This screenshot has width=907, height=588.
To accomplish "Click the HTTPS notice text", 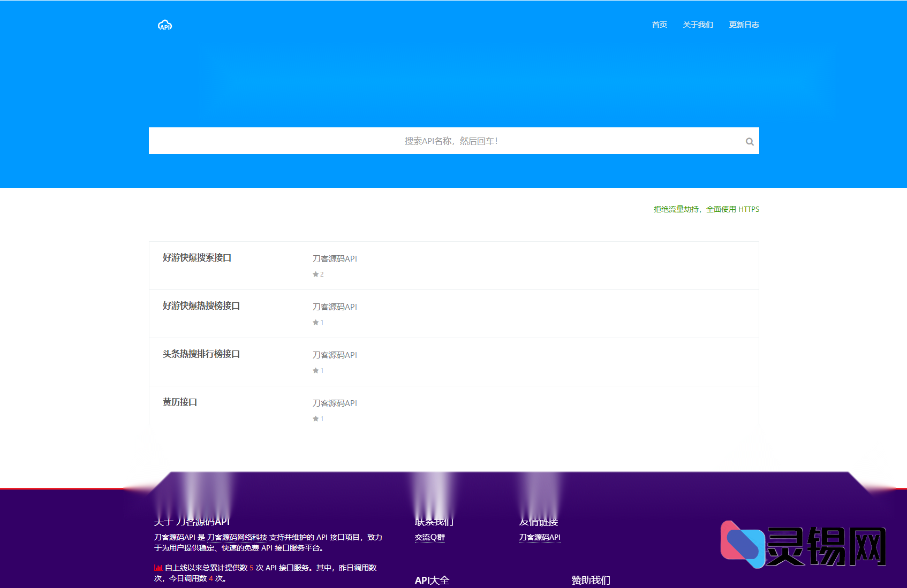I will pyautogui.click(x=706, y=209).
